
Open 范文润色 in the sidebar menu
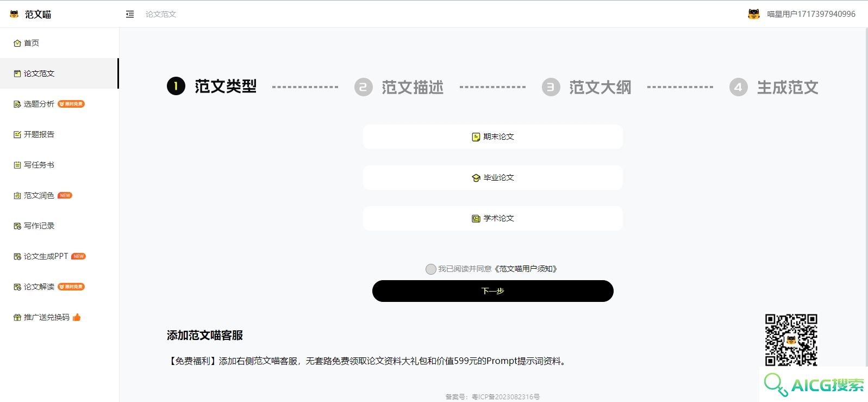point(59,195)
